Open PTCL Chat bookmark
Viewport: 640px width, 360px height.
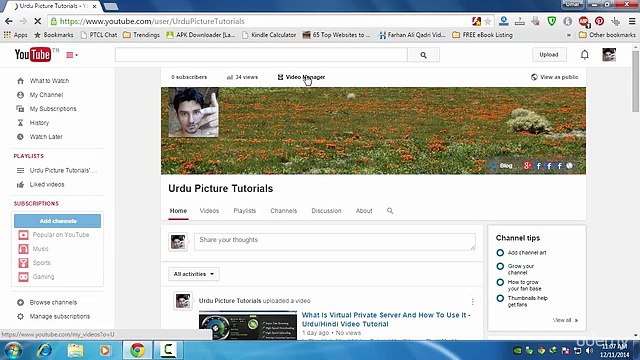click(99, 35)
